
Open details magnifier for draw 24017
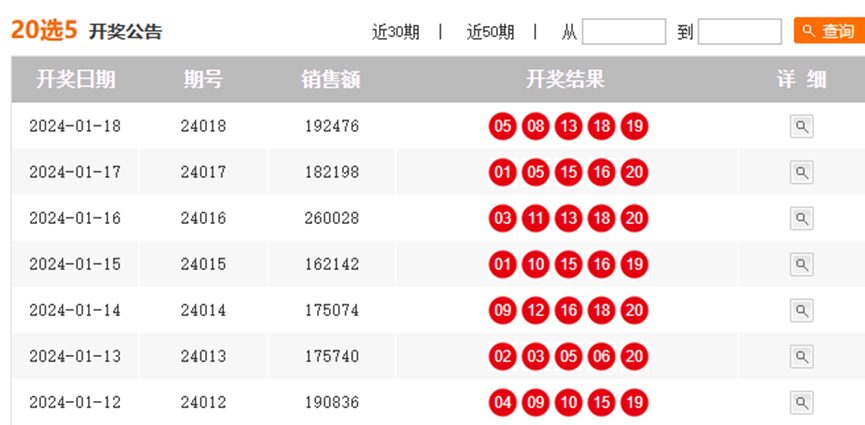pos(801,172)
